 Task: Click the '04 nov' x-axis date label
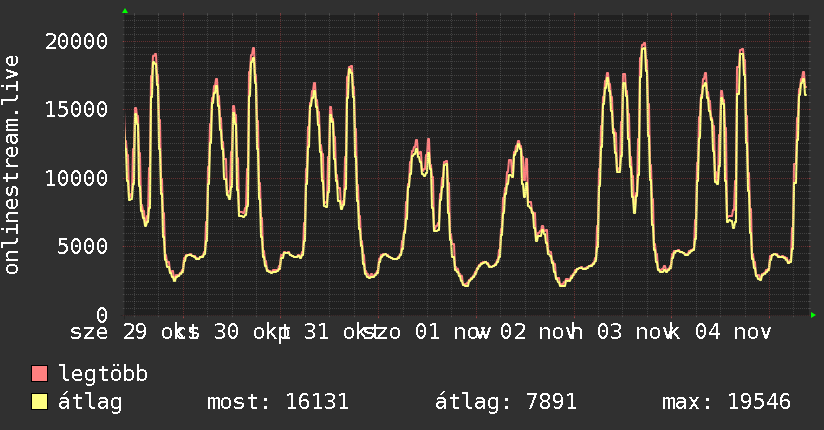(733, 332)
